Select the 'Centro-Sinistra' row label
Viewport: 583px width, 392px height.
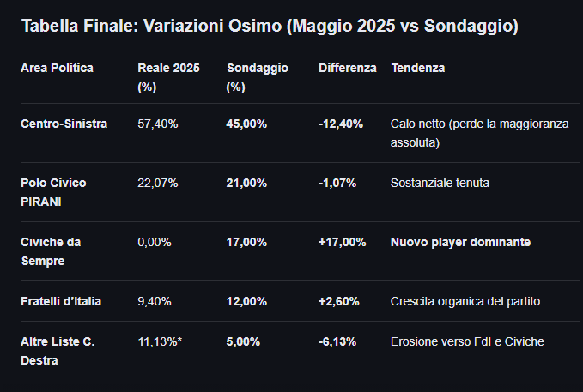pos(64,124)
